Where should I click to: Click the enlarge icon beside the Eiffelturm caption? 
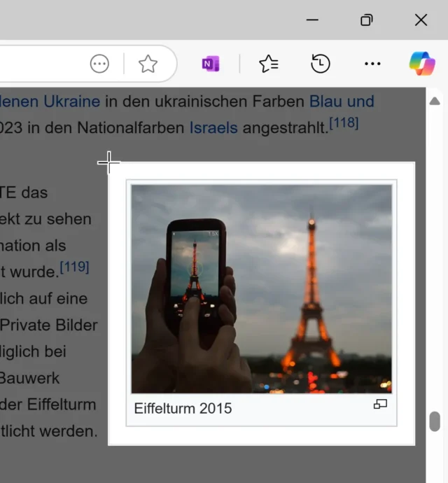tap(380, 405)
